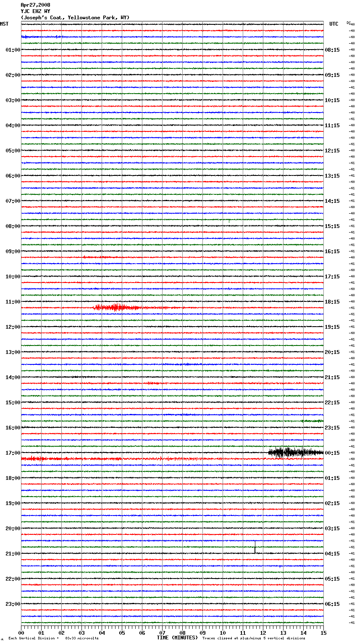
Task: Click the large red seismic burst after 11:00
Action: [x=118, y=307]
